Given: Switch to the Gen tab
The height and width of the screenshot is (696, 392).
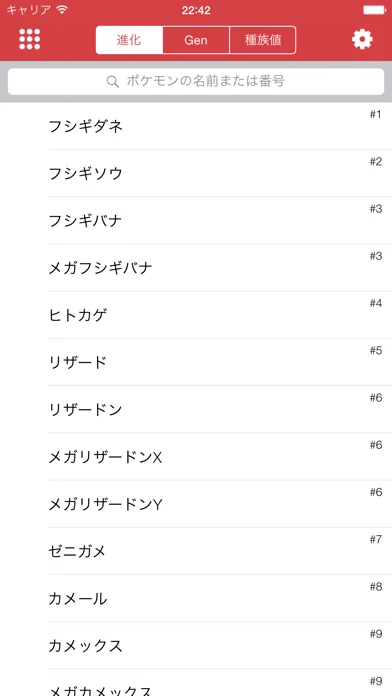Looking at the screenshot, I should (x=196, y=40).
